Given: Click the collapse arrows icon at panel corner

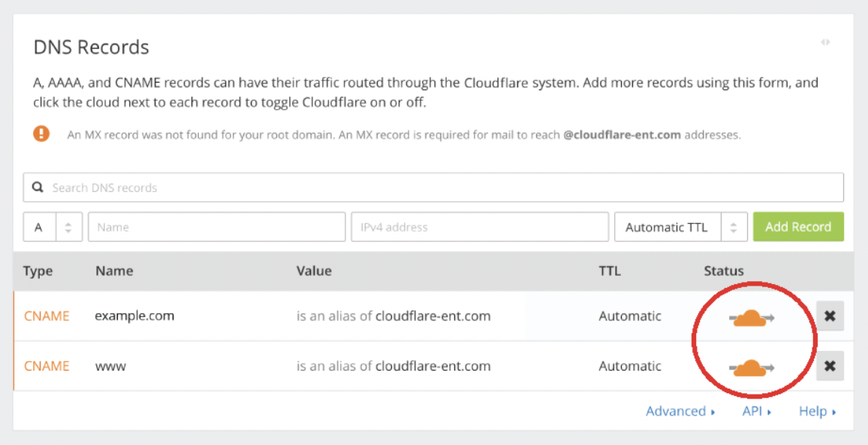Looking at the screenshot, I should coord(825,42).
